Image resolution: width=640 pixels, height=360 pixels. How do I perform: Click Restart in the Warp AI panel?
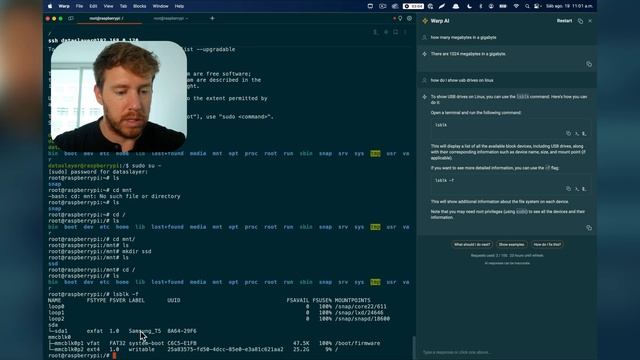pyautogui.click(x=564, y=21)
